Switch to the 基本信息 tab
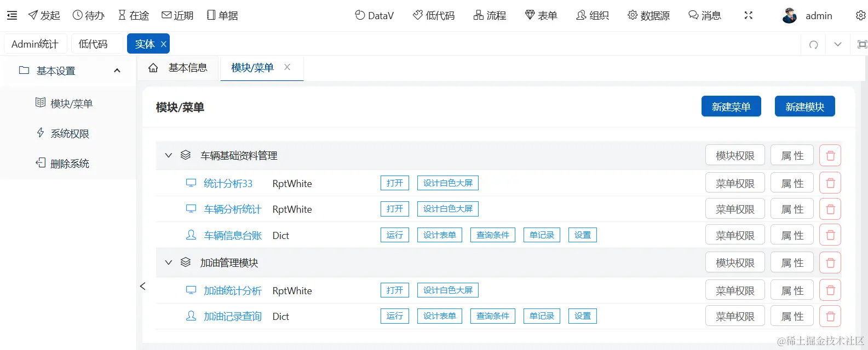The image size is (868, 350). (188, 68)
